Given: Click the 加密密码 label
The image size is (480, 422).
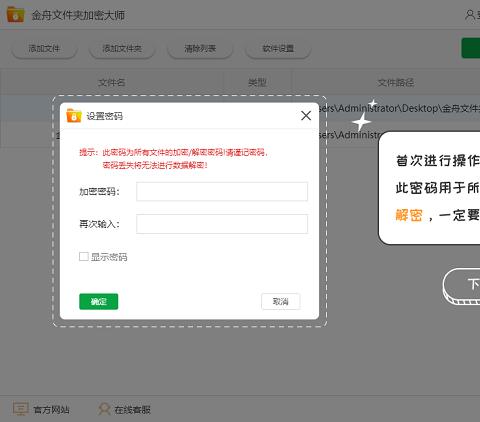Looking at the screenshot, I should [99, 192].
